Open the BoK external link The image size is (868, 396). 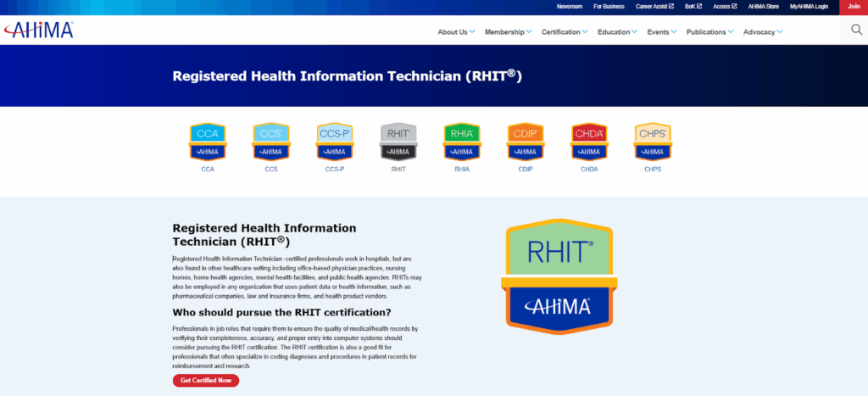[x=693, y=7]
